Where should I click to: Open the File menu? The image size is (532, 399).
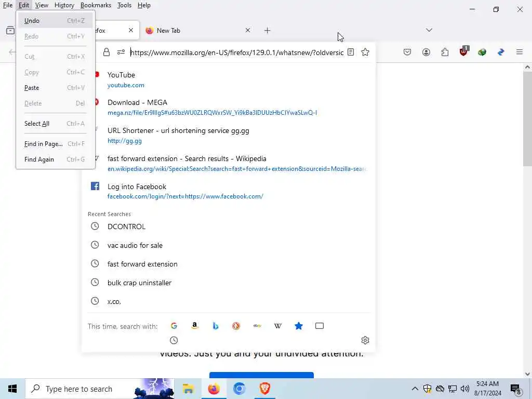(7, 5)
